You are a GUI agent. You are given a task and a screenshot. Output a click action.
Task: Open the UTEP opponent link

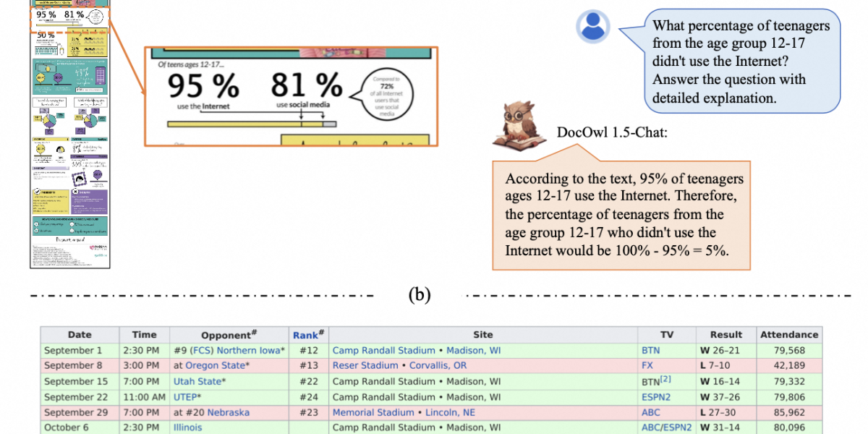point(185,397)
